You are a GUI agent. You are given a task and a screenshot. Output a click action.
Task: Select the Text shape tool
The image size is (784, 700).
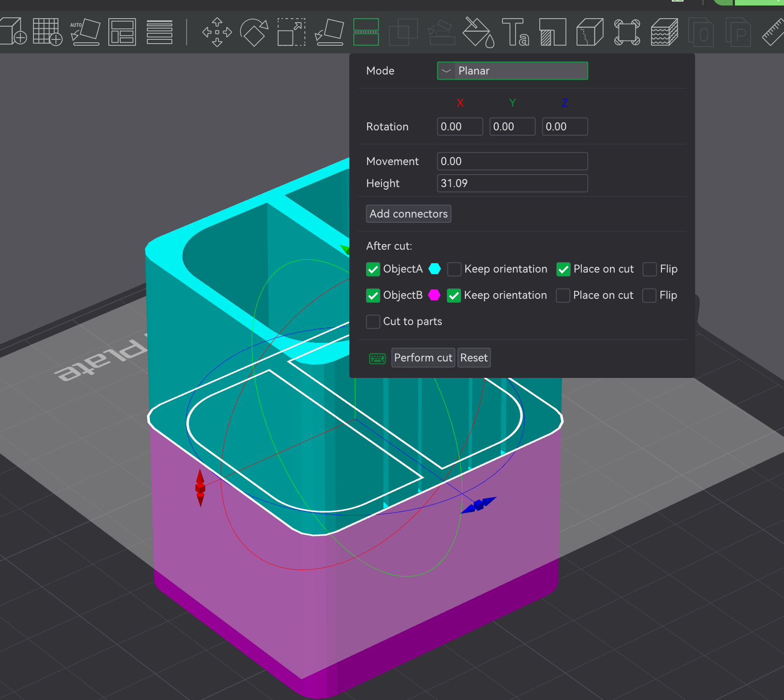pos(515,32)
